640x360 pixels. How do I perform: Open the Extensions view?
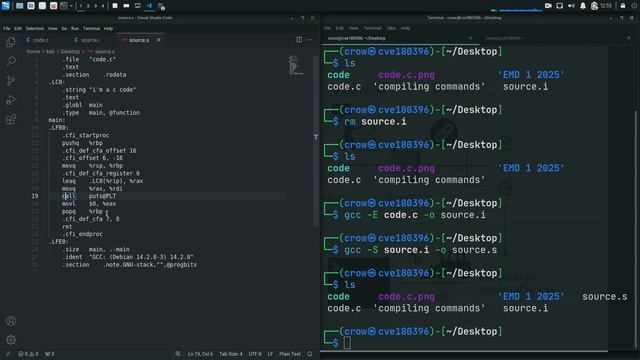click(x=11, y=120)
